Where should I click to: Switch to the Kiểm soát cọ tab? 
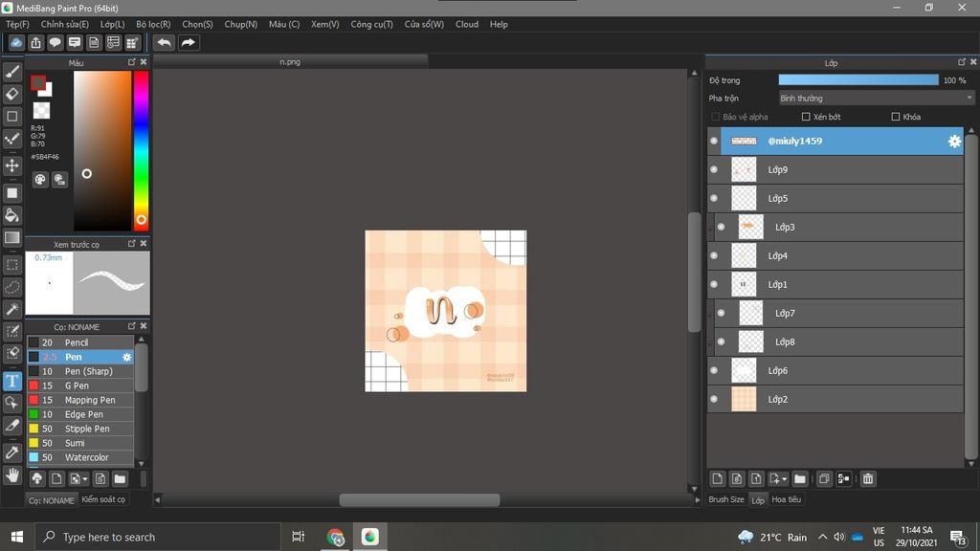(103, 499)
